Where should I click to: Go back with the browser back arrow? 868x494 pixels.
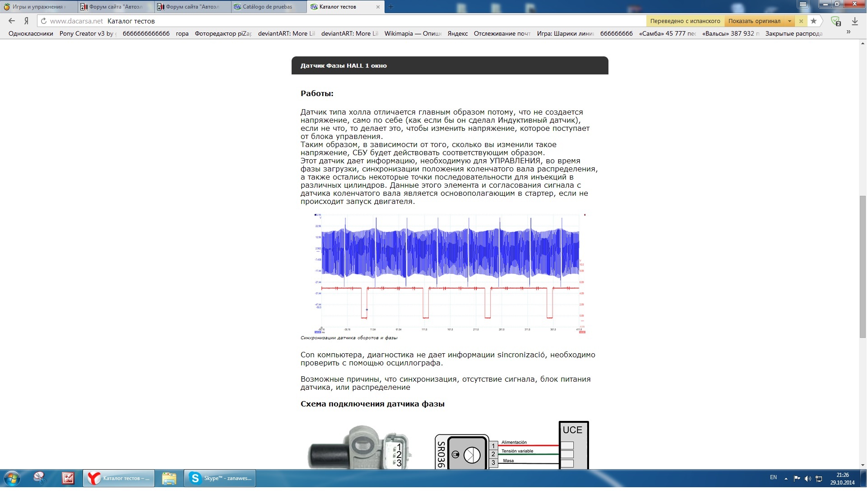tap(12, 21)
